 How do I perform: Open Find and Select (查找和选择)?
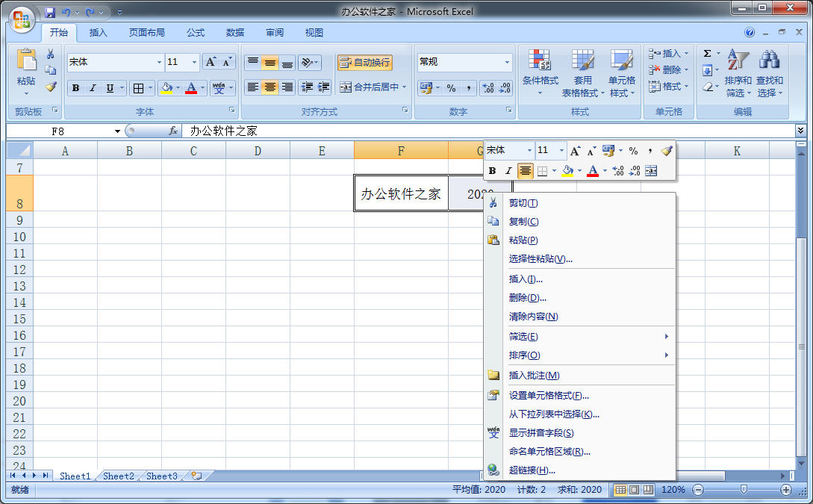tap(770, 72)
